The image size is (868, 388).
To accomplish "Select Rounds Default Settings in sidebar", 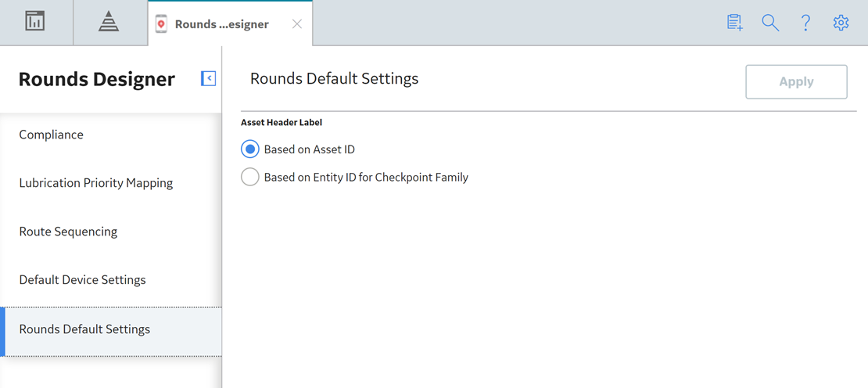I will click(x=111, y=329).
